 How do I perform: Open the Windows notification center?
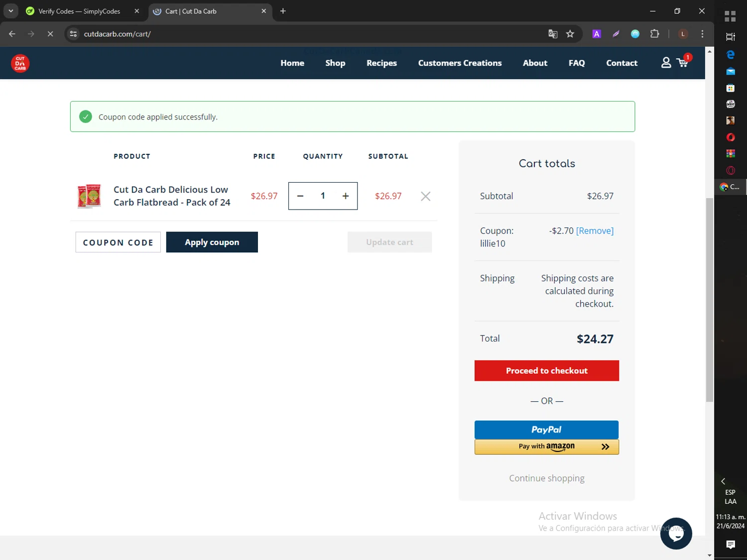point(731,545)
